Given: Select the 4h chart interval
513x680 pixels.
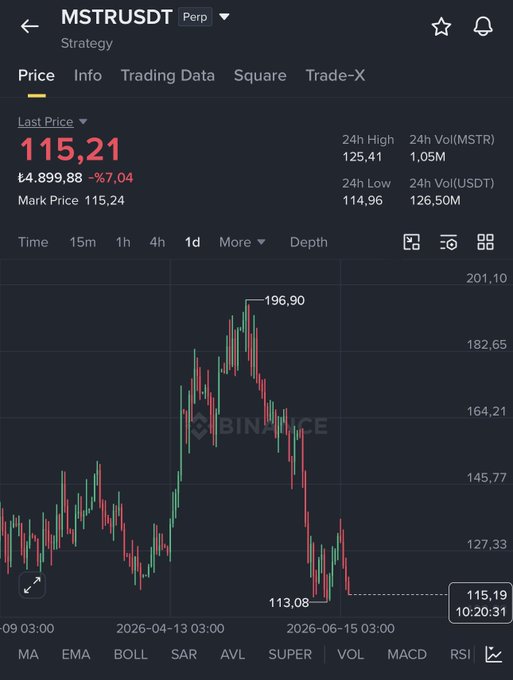Looking at the screenshot, I should click(157, 242).
